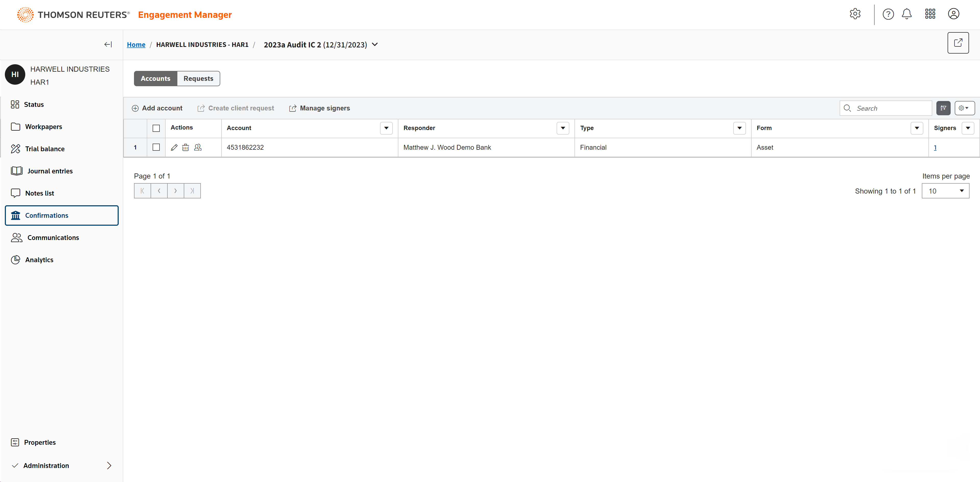
Task: Open the apps grid icon in header
Action: tap(930, 15)
